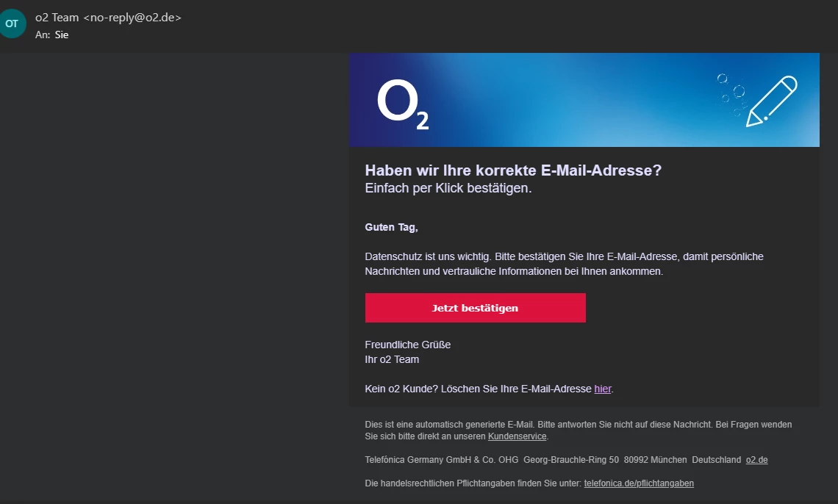Open the 'hier' link to delete address
The image size is (838, 504).
(x=602, y=389)
